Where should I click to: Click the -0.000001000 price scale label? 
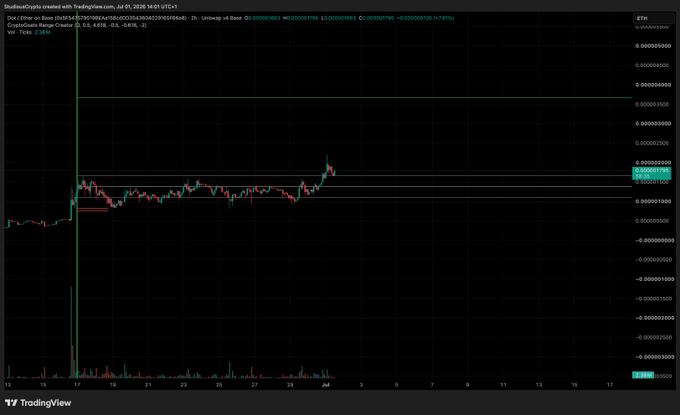tap(654, 279)
